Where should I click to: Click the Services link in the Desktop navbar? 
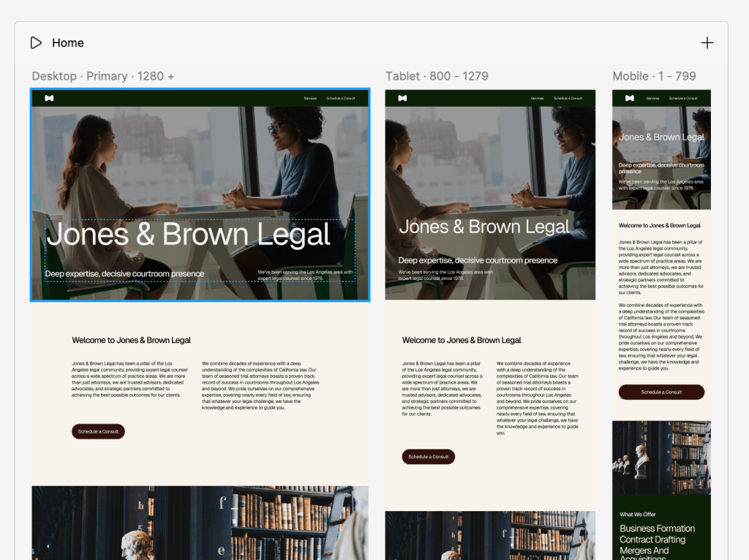pos(310,98)
